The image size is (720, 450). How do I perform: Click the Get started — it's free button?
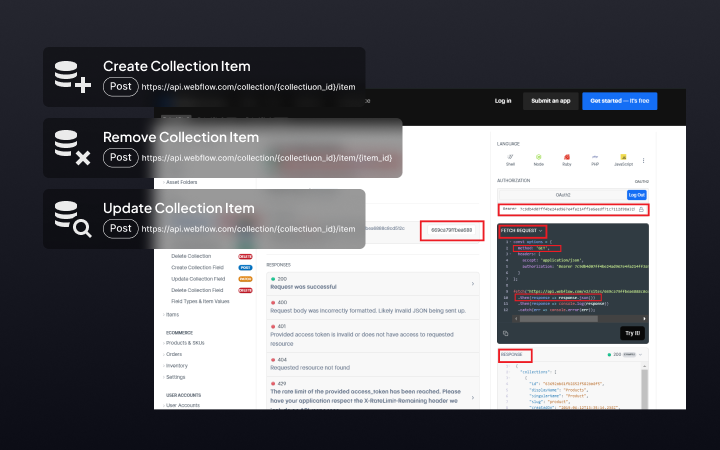619,101
